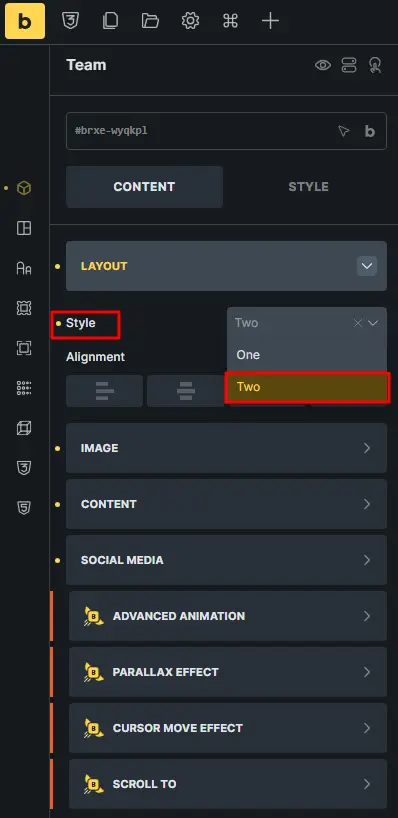This screenshot has width=398, height=818.
Task: Collapse the LAYOUT section chevron
Action: pyautogui.click(x=367, y=266)
